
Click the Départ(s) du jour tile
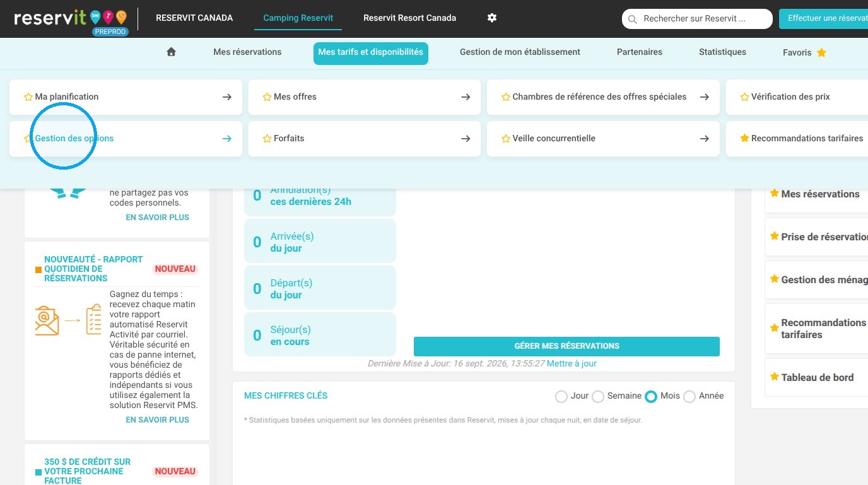320,289
